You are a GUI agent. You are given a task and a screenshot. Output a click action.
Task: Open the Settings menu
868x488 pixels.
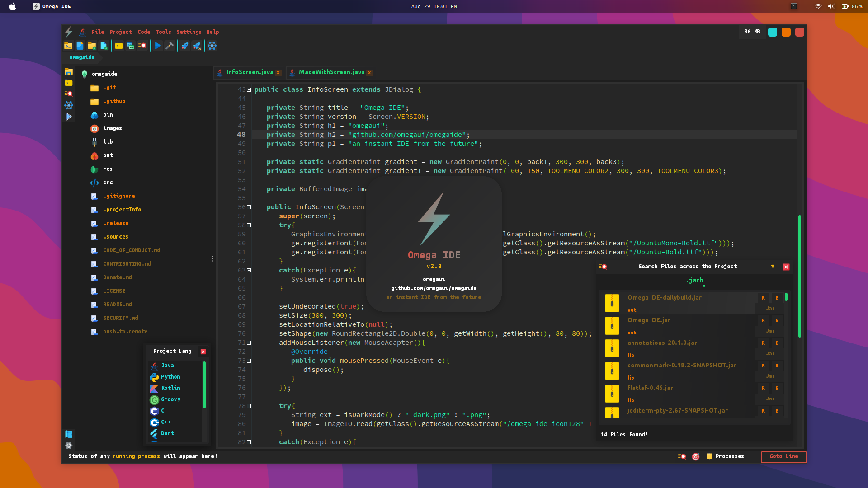(x=189, y=32)
